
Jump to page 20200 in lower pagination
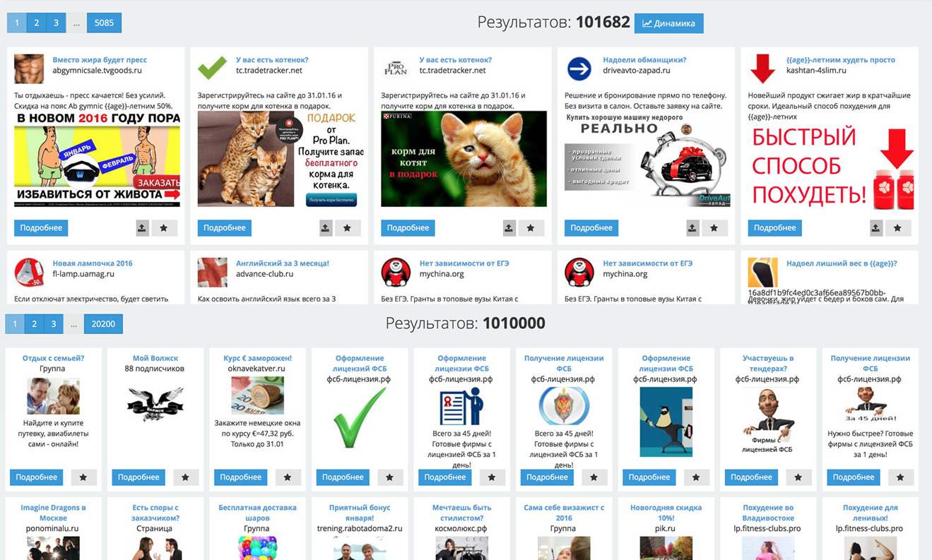[103, 324]
